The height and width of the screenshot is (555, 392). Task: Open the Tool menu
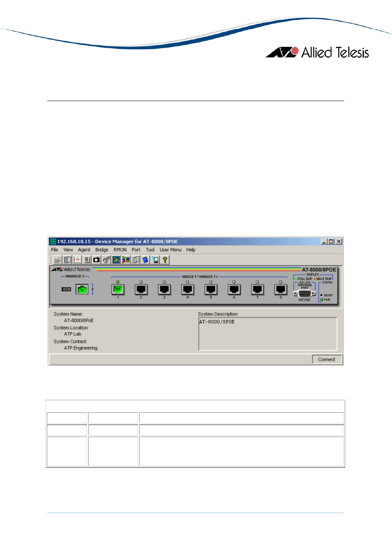[150, 250]
